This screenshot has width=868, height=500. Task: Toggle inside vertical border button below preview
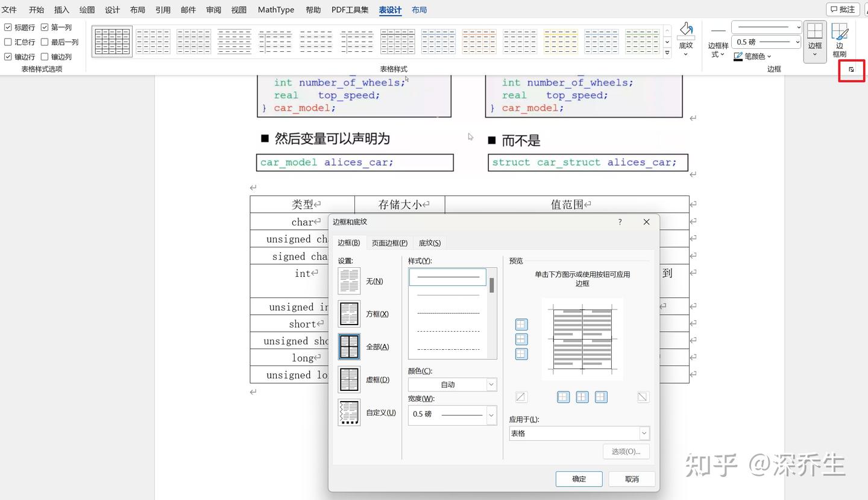coord(582,397)
